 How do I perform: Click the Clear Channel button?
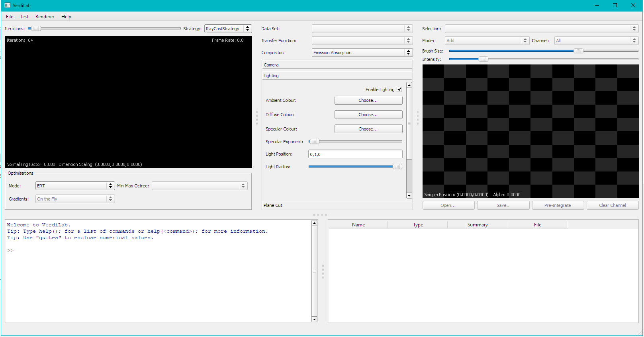point(613,205)
